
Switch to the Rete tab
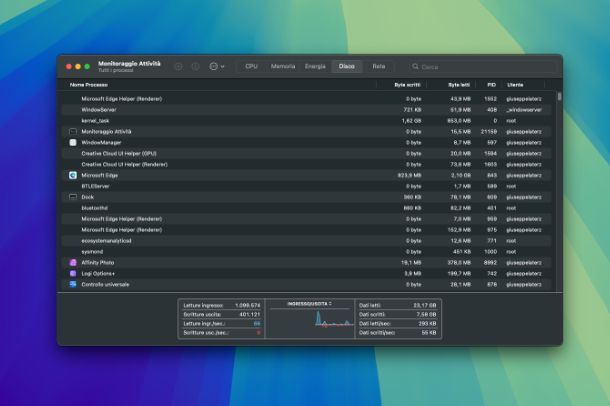click(x=379, y=66)
